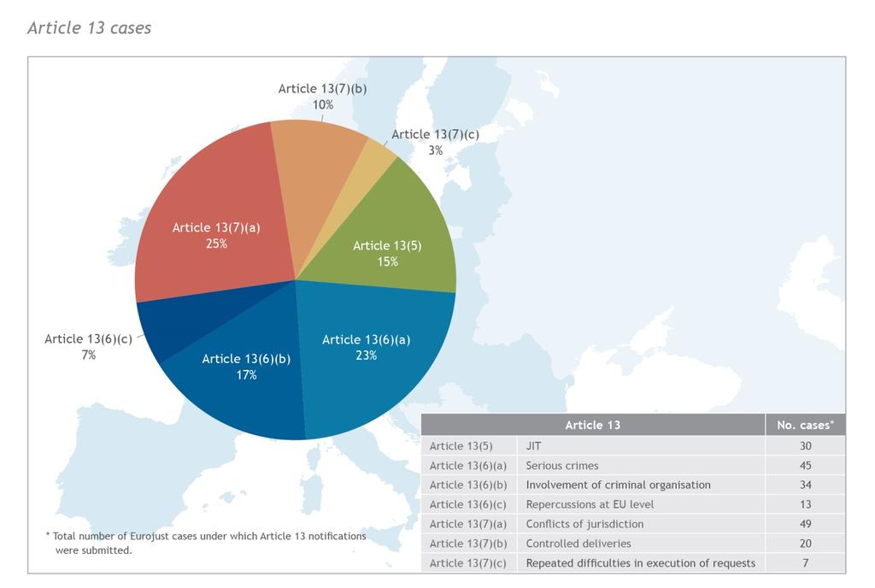
Task: Click the '17%' label in blue slice
Action: pyautogui.click(x=246, y=375)
